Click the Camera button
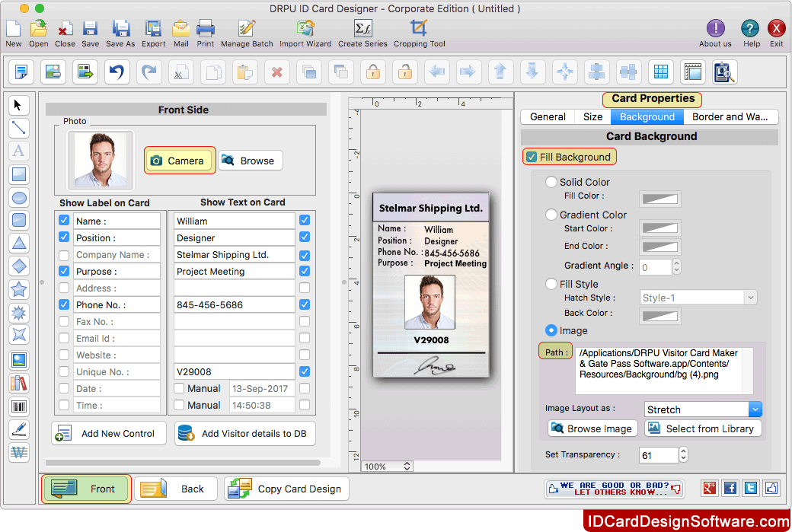The width and height of the screenshot is (792, 532). pos(180,161)
